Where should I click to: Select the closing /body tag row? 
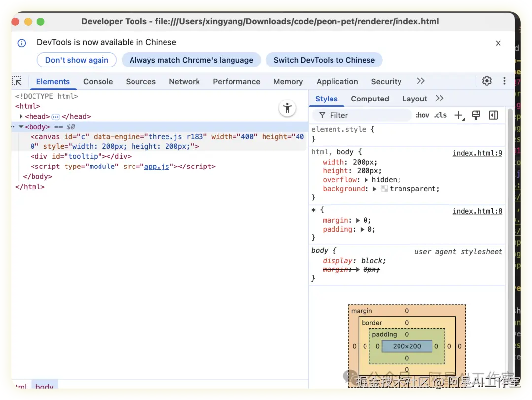click(37, 177)
